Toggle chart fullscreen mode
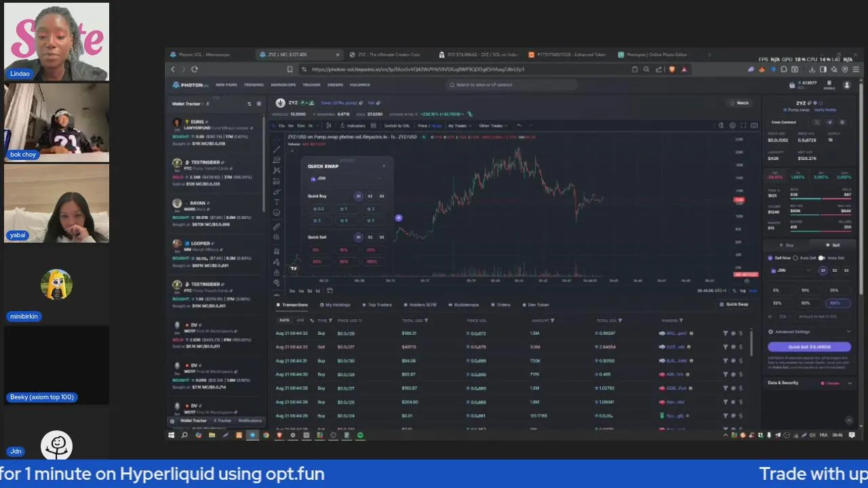Image resolution: width=868 pixels, height=488 pixels. (x=743, y=125)
